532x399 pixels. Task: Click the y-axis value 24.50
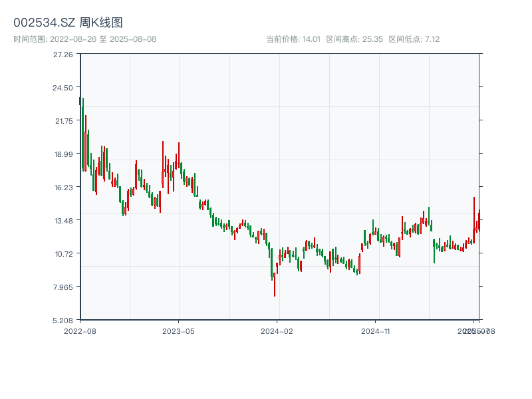coord(63,88)
